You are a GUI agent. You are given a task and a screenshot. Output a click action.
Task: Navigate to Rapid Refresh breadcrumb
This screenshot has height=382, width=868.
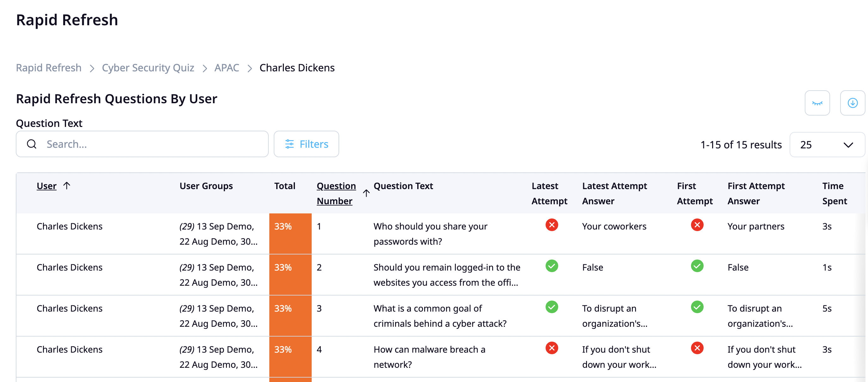click(x=49, y=68)
